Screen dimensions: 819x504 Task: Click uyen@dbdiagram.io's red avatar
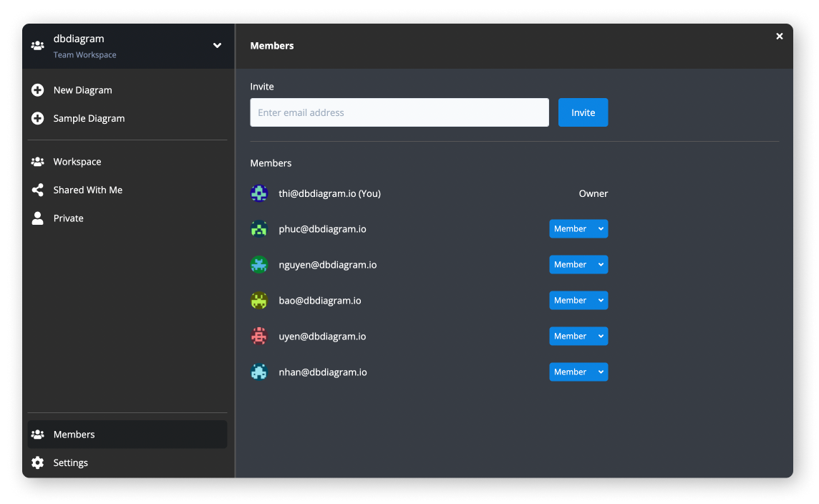(258, 336)
